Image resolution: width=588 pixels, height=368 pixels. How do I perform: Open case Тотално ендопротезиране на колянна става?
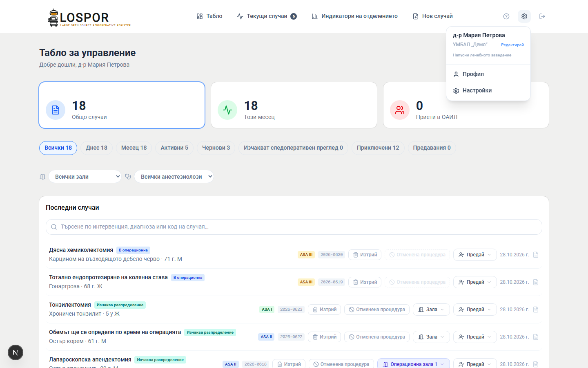[108, 278]
